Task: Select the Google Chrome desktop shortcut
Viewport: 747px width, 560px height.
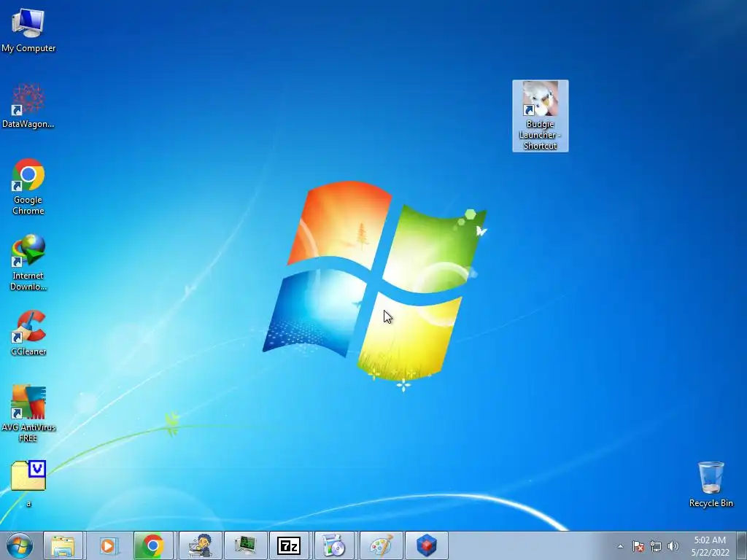Action: click(28, 186)
